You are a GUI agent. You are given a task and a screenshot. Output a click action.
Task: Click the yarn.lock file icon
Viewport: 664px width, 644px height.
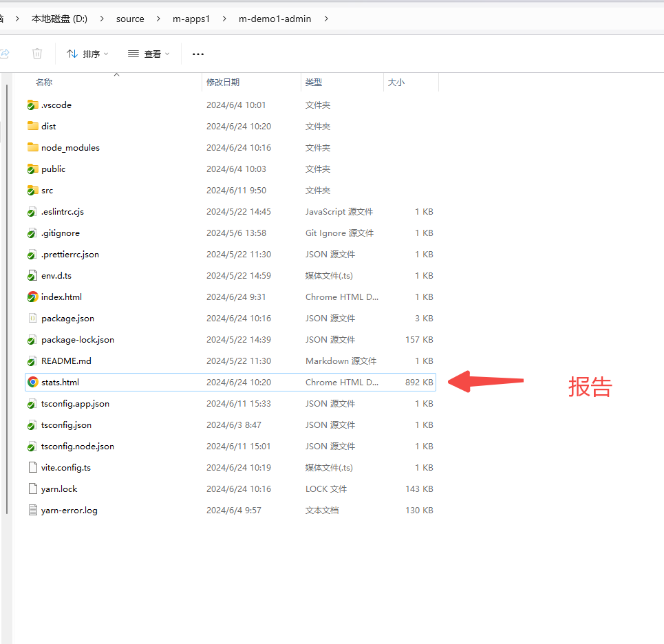coord(32,489)
